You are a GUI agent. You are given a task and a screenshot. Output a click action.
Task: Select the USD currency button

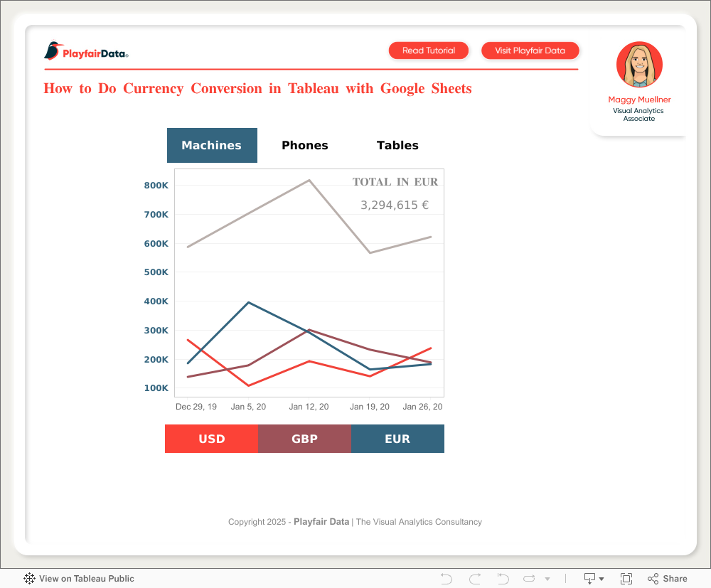click(211, 439)
